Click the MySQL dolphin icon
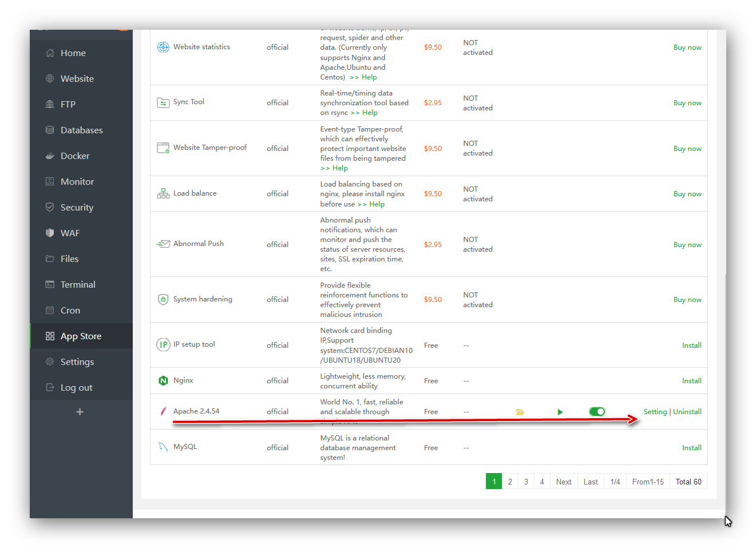 point(163,447)
